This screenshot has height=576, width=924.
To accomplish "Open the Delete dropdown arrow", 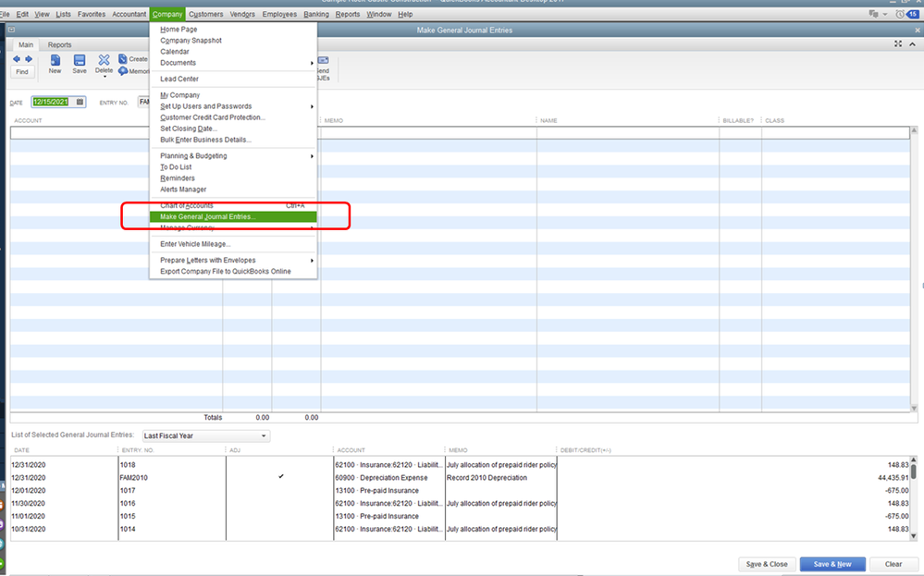I will coord(105,76).
